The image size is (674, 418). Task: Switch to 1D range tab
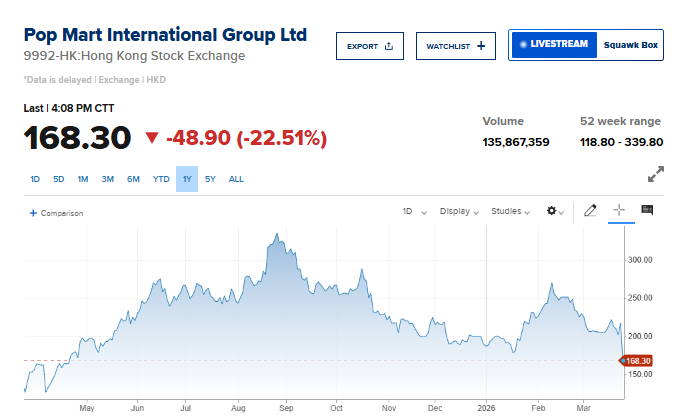point(35,179)
